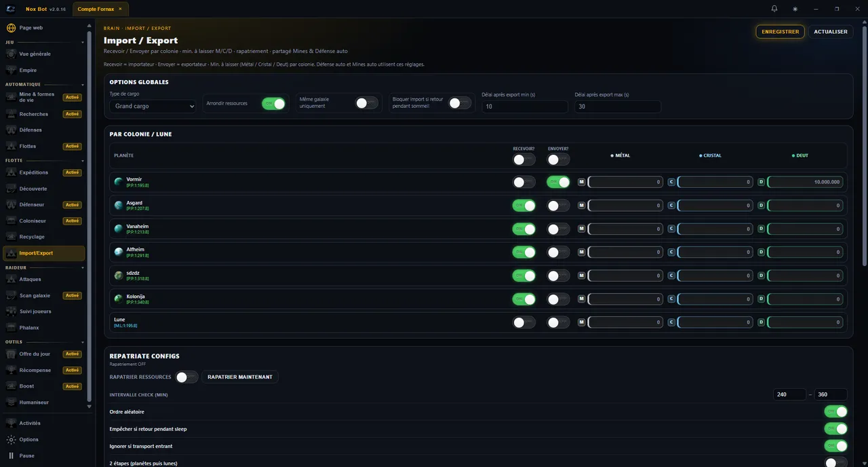Click RAPATRIER MAINTENANT button

click(x=240, y=377)
